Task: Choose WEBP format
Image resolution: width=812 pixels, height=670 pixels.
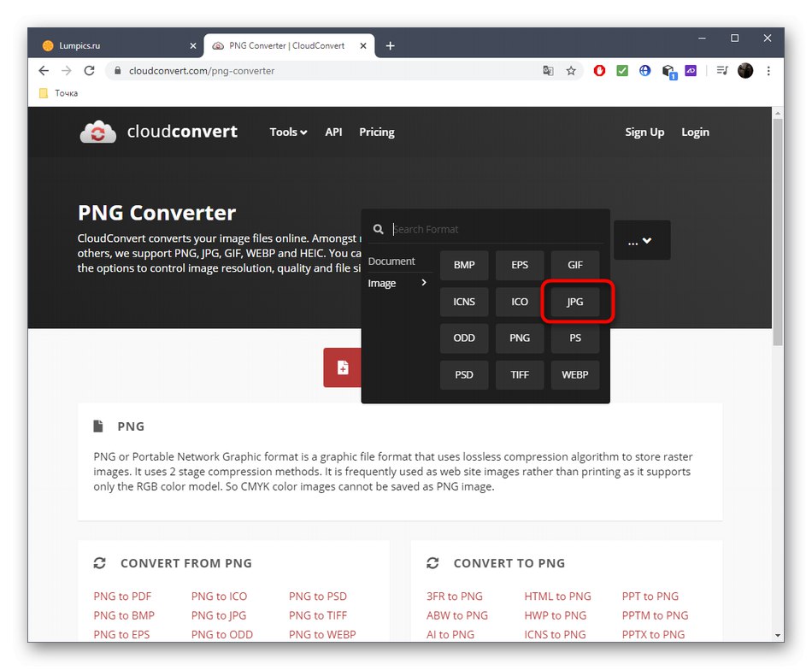Action: [575, 375]
